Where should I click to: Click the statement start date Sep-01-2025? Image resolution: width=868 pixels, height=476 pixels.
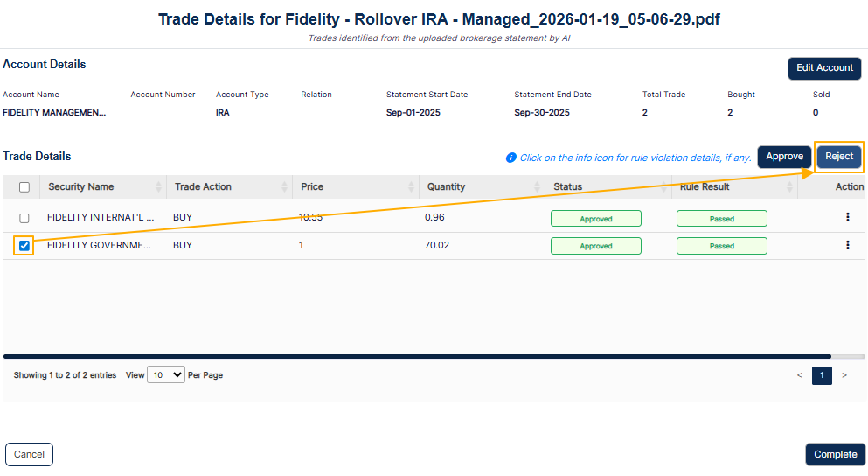(413, 113)
